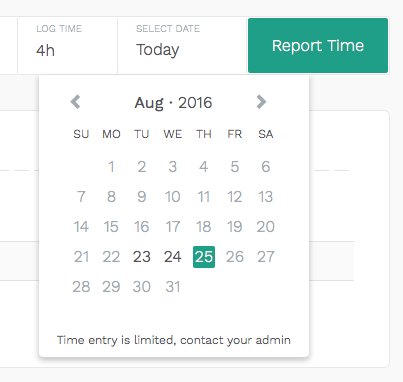This screenshot has width=403, height=382.
Task: Choose August 6 date cell
Action: pyautogui.click(x=265, y=167)
